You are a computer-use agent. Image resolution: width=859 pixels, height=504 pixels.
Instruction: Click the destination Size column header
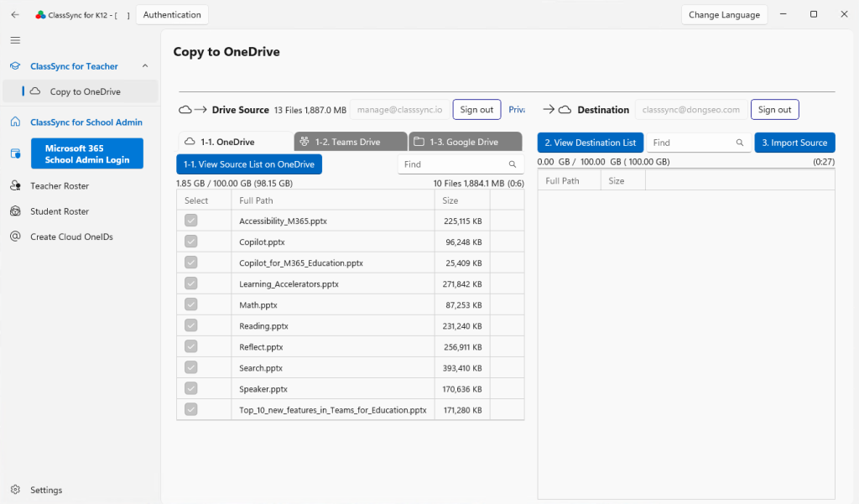click(x=623, y=180)
